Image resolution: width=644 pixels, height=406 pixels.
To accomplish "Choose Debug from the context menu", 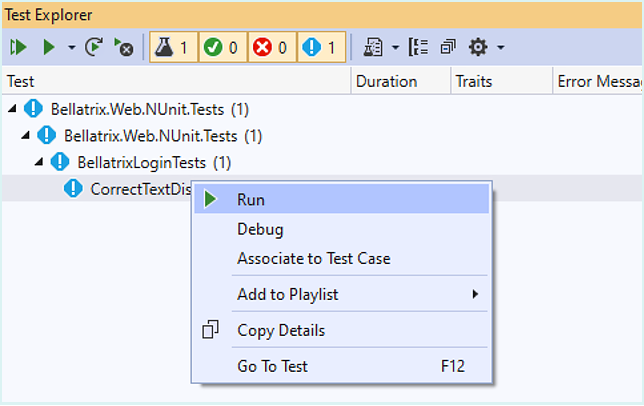I will click(342, 229).
